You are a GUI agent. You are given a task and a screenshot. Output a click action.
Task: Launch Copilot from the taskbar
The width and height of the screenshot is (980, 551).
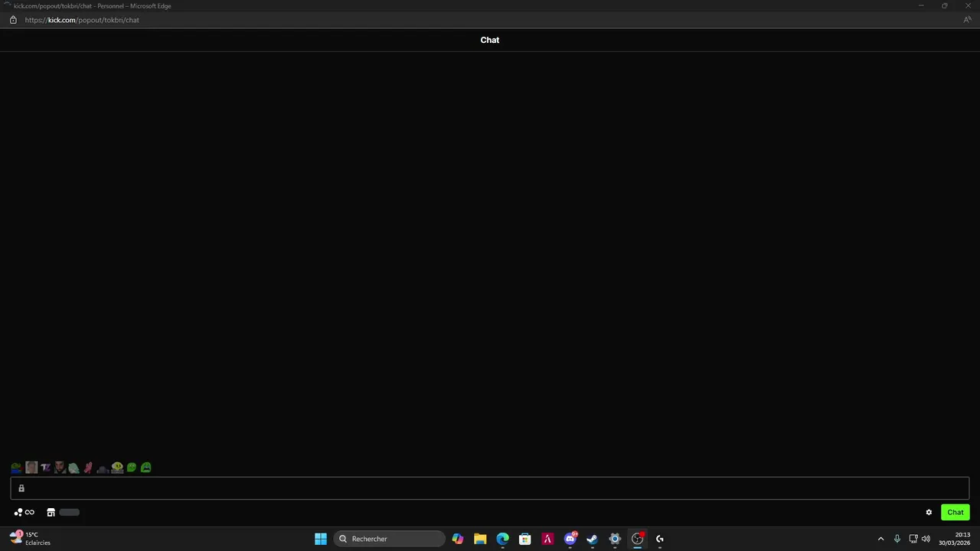coord(458,539)
